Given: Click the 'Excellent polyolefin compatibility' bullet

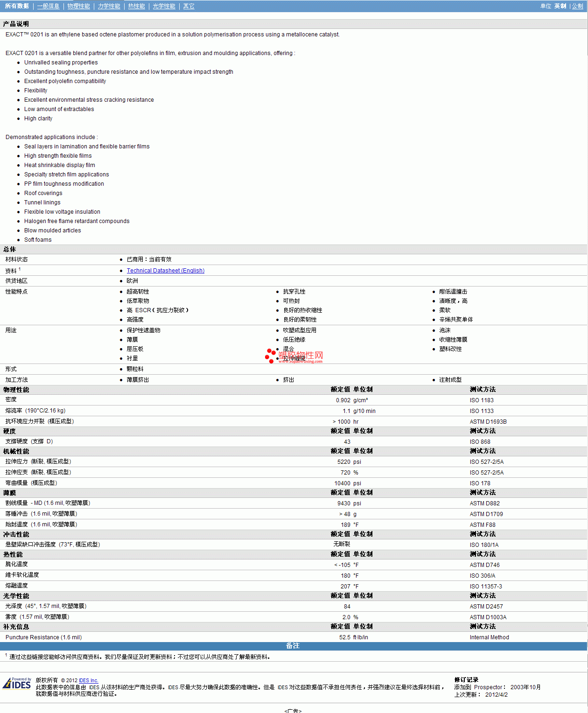Looking at the screenshot, I should 65,81.
